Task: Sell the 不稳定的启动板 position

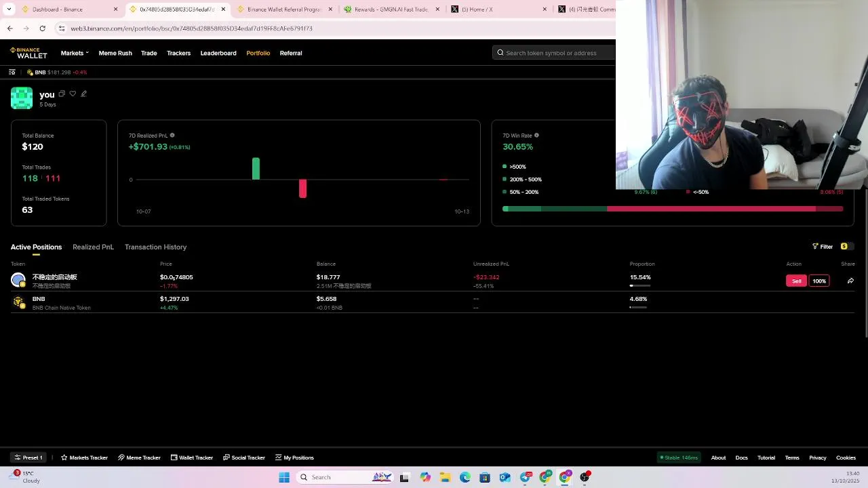Action: [x=797, y=281]
